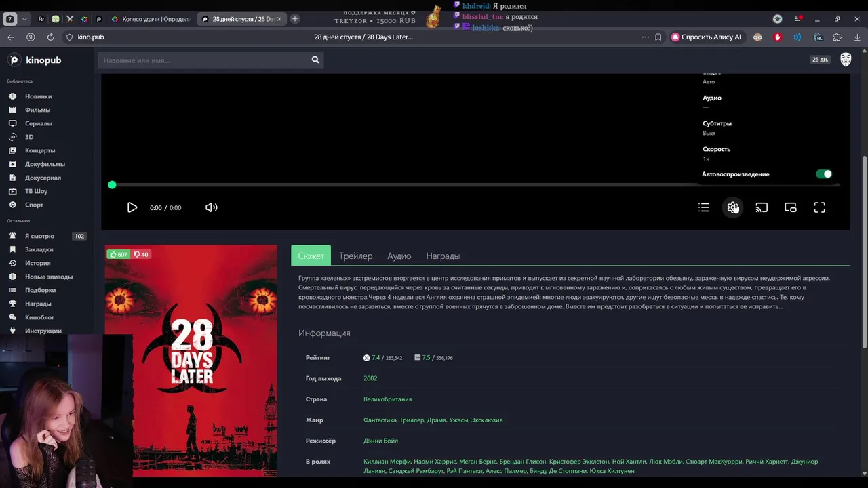Open the Подборки sidebar icon
Viewport: 868px width, 488px height.
tap(12, 290)
